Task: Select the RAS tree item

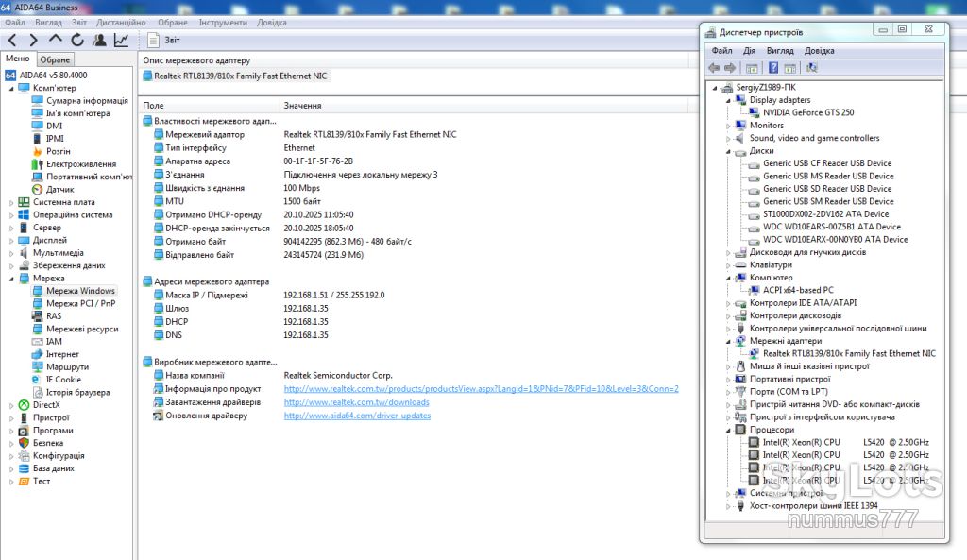Action: (54, 316)
